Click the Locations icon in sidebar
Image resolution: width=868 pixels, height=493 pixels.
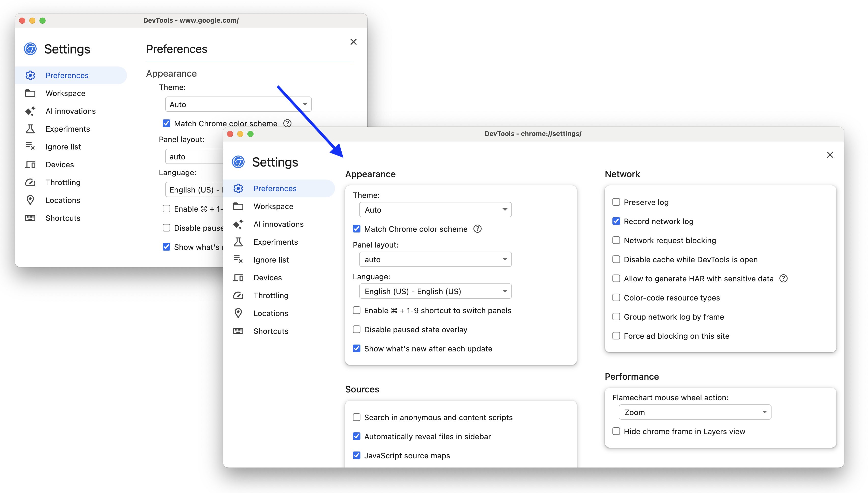(239, 313)
